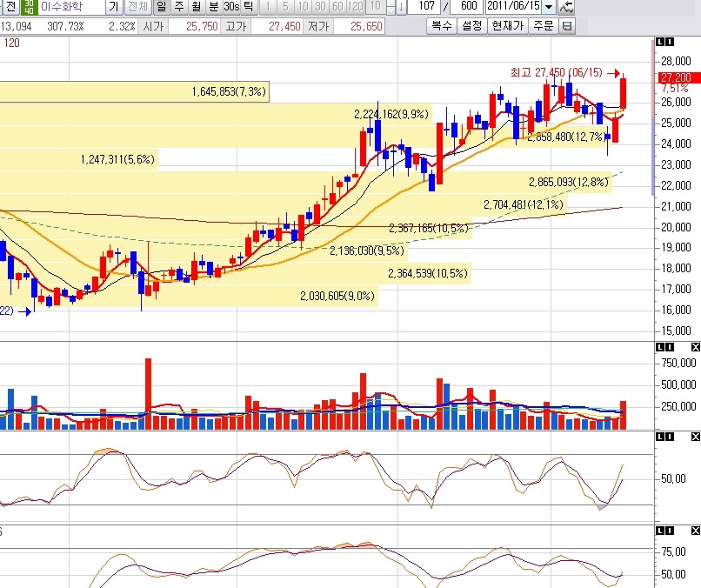
Task: Click the volume profile label 2,364,539(10.5%)
Action: [428, 273]
